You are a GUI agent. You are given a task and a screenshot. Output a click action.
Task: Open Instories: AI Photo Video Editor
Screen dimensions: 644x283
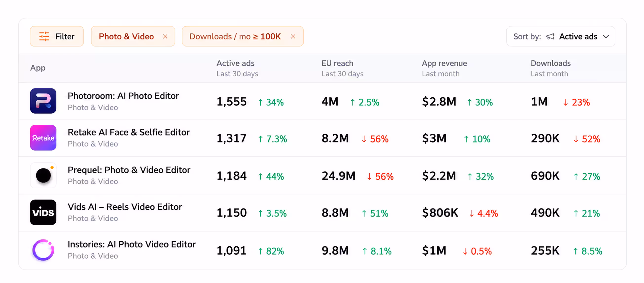132,244
